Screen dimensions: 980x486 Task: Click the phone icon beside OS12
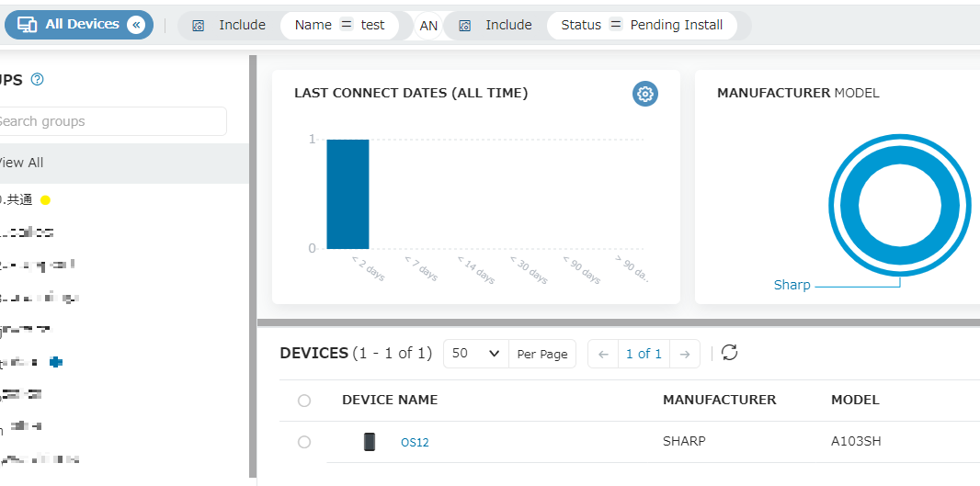[370, 442]
